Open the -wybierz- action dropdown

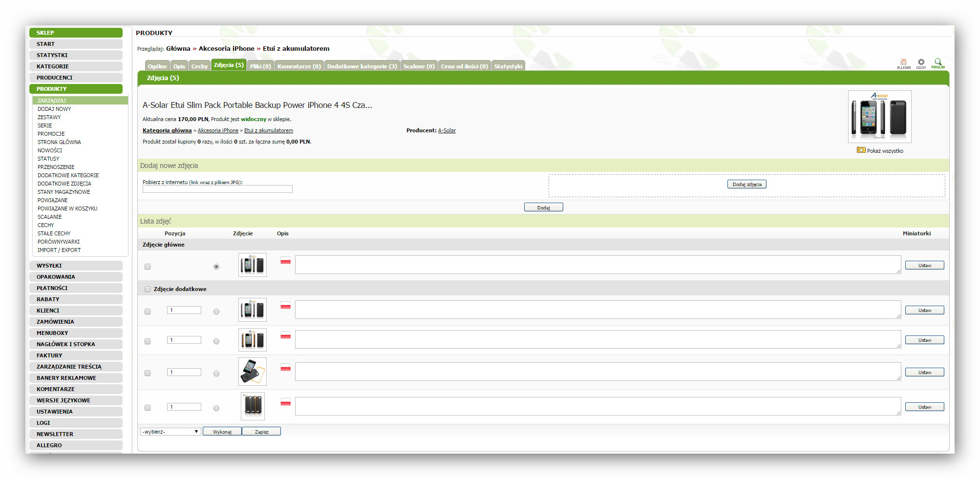pyautogui.click(x=170, y=432)
